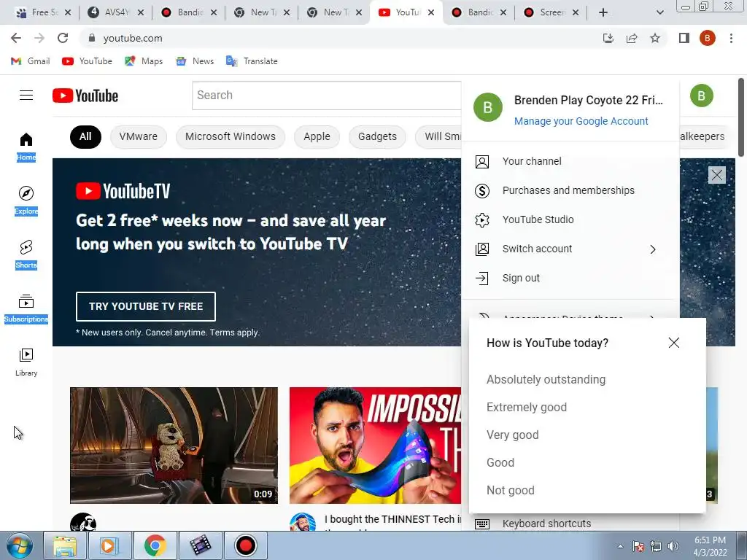Select the Apple filter chip
Viewport: 747px width, 560px height.
317,136
